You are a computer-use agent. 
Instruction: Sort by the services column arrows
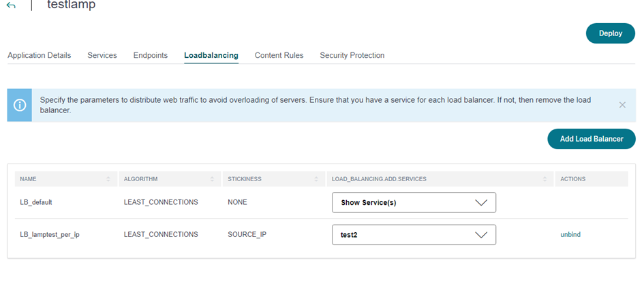[x=545, y=179]
